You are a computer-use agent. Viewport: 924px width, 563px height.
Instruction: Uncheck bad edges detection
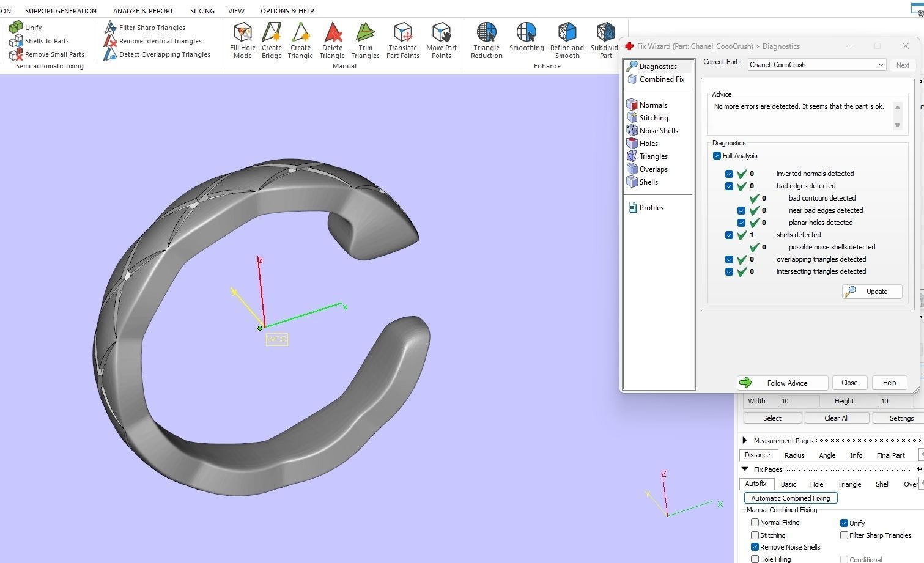pos(729,186)
